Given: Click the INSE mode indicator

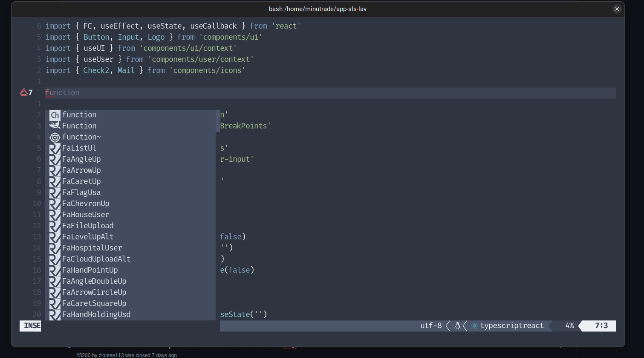Looking at the screenshot, I should coord(30,326).
